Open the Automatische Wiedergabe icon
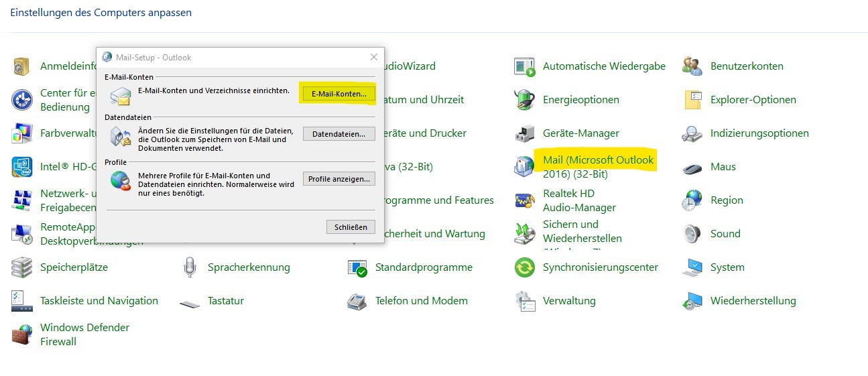868x376 pixels. tap(525, 66)
